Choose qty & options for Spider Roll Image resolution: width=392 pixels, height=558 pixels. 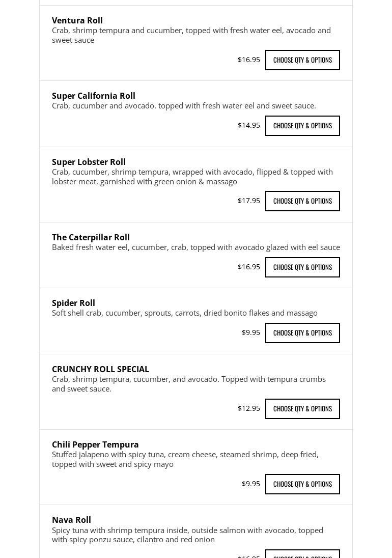[302, 333]
